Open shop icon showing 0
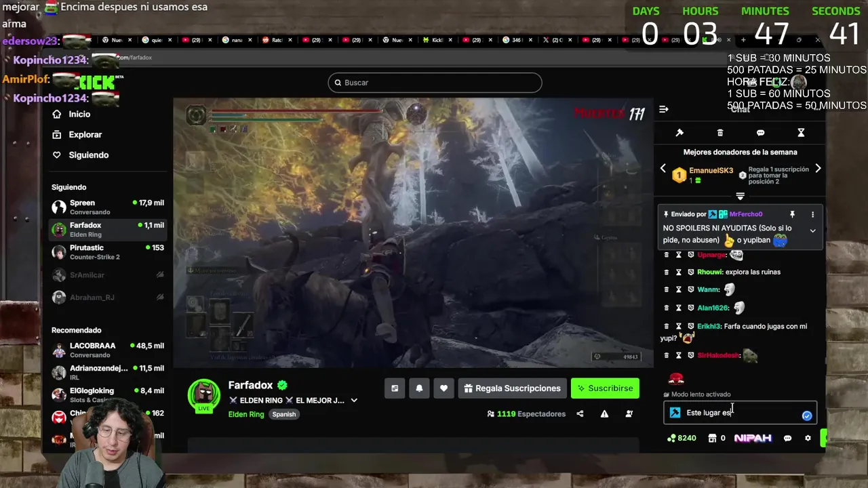This screenshot has width=868, height=488. click(717, 438)
